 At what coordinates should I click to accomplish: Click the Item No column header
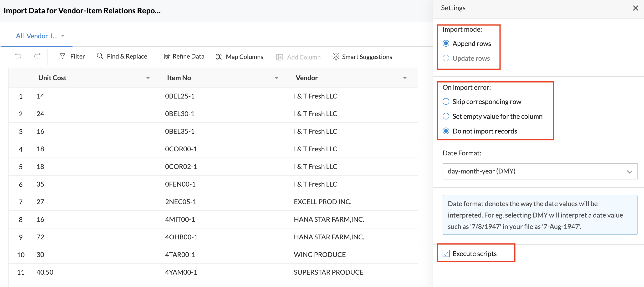179,78
